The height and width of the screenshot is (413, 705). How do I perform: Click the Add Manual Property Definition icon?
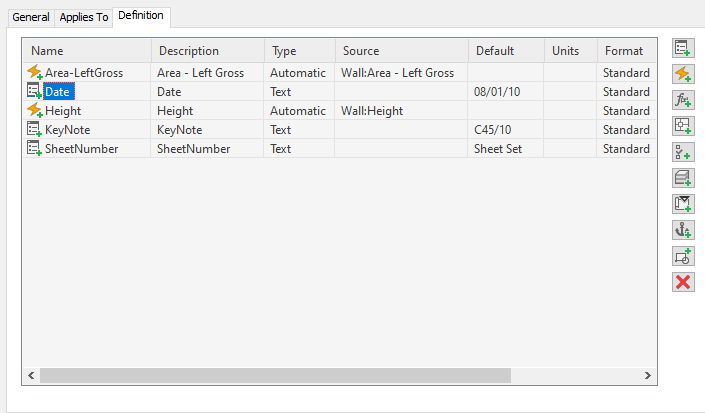pyautogui.click(x=683, y=48)
